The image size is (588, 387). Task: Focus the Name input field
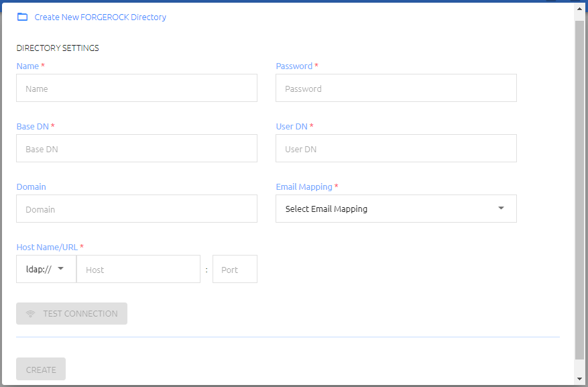point(137,88)
